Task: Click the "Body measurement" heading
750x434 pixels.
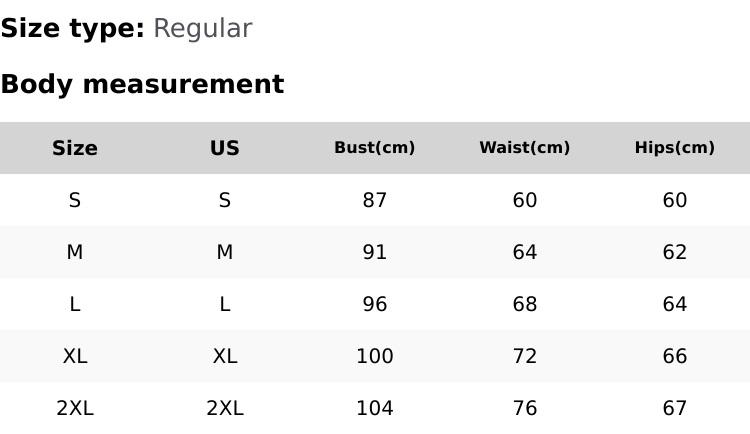Action: 142,85
